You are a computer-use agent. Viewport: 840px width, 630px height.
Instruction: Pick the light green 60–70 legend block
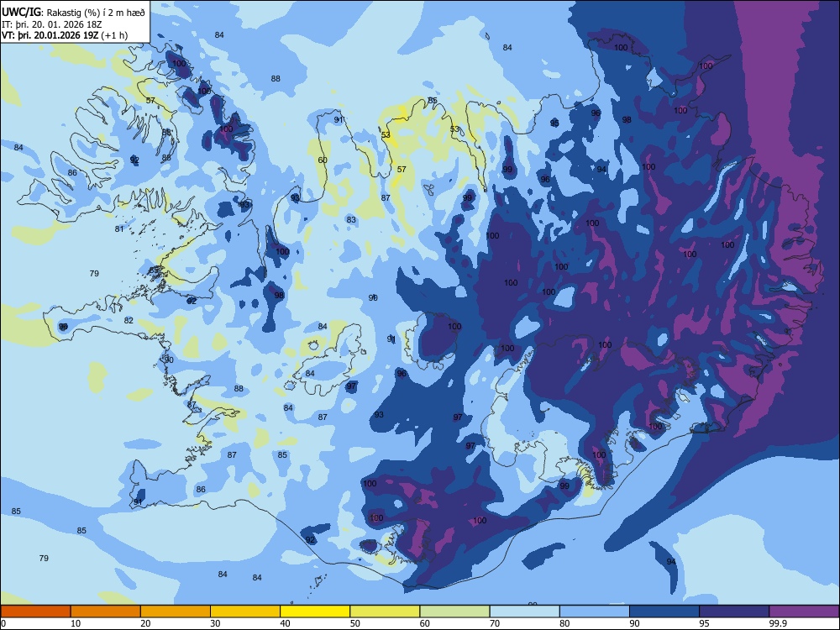[x=454, y=612]
